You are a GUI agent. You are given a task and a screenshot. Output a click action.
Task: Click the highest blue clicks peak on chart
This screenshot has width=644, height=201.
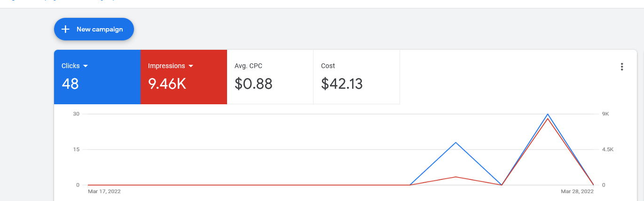point(548,114)
